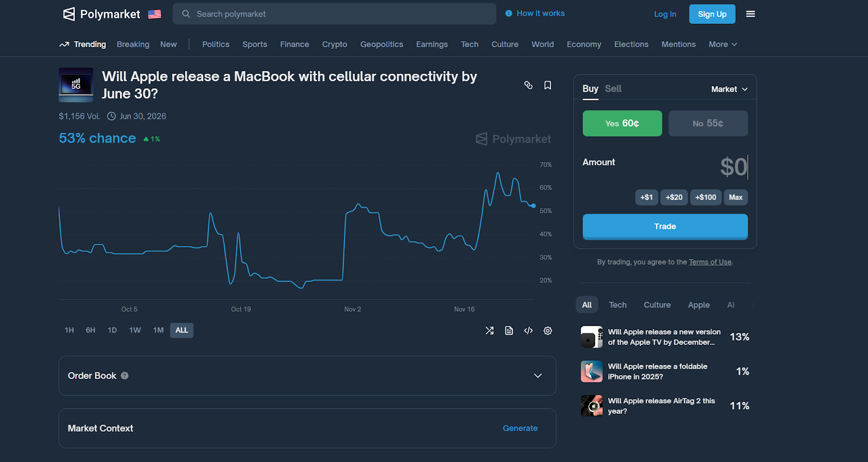
Task: Bookmark this MacBook cellular market
Action: [x=547, y=85]
